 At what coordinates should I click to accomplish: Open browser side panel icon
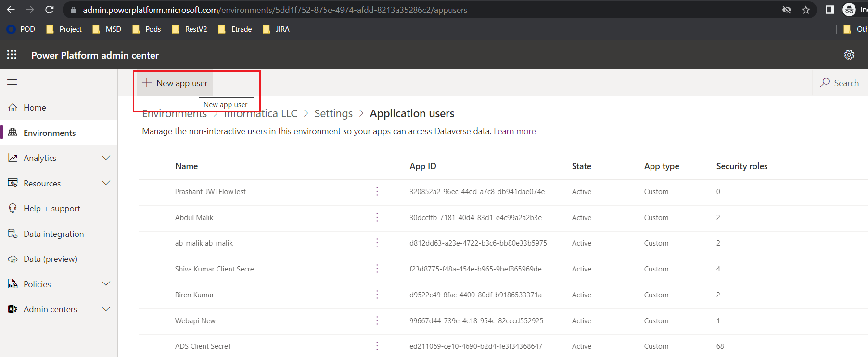[830, 10]
